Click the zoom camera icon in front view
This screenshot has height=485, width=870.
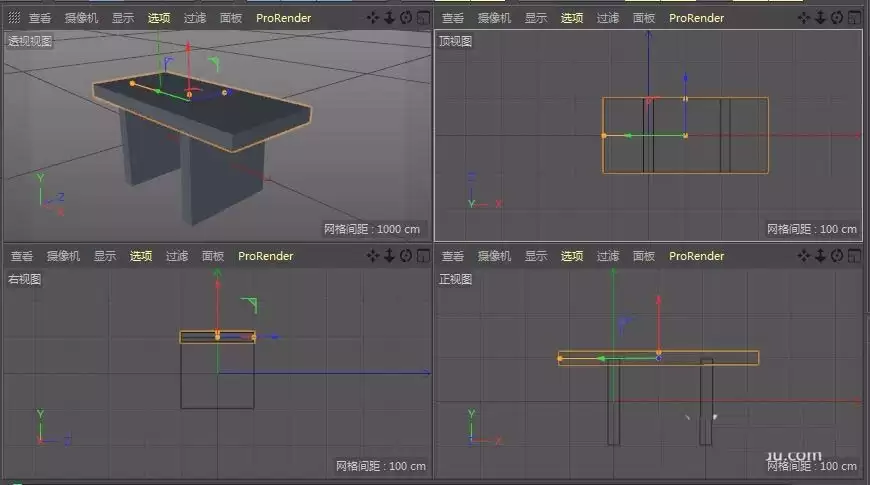[x=821, y=256]
